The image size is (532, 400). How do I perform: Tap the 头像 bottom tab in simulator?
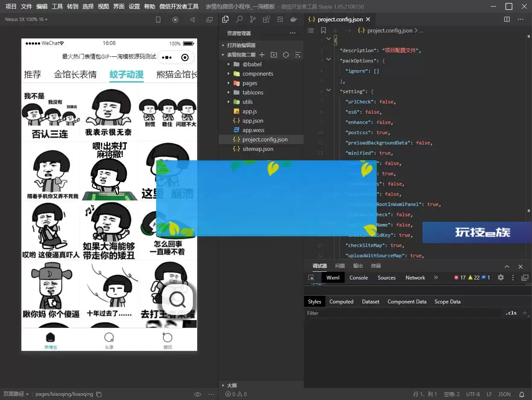[x=109, y=341]
